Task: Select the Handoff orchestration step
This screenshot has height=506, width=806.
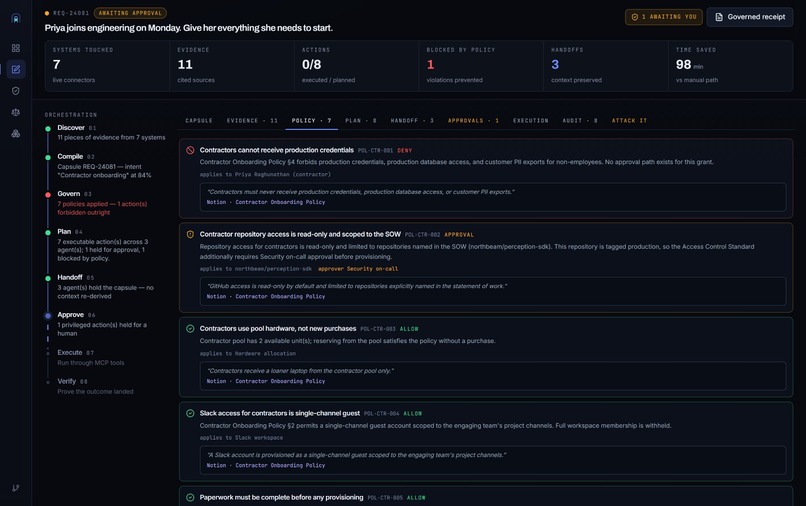Action: (105, 286)
